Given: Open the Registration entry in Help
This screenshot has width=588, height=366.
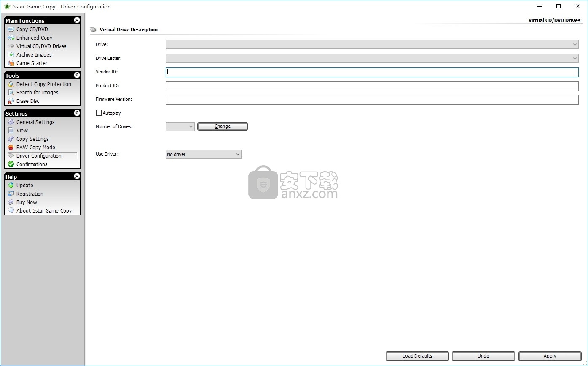Looking at the screenshot, I should (30, 194).
